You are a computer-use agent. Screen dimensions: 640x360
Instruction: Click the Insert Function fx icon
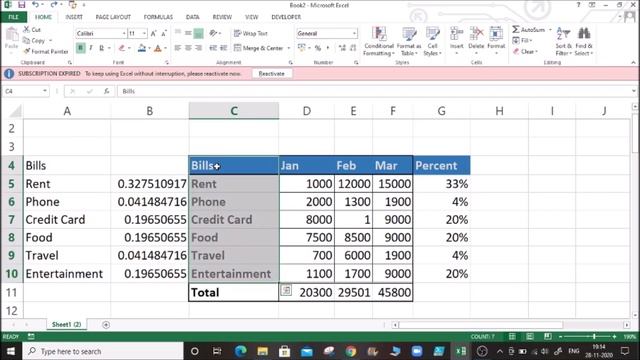point(107,91)
